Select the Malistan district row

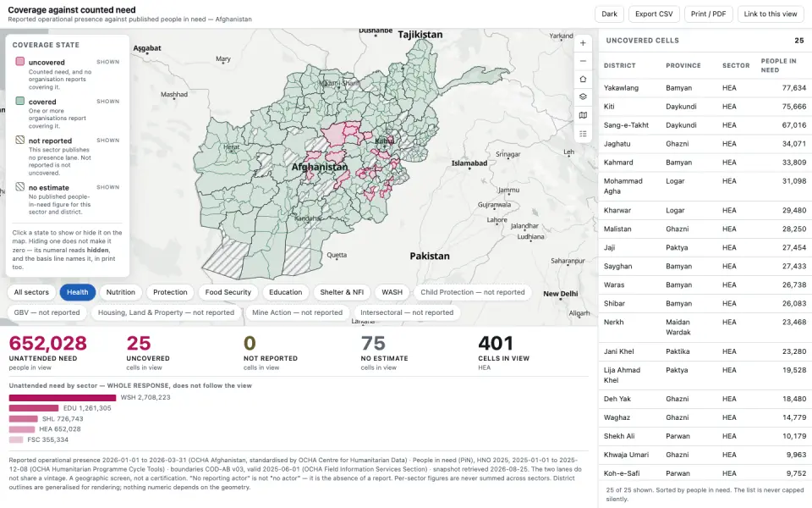pos(705,229)
